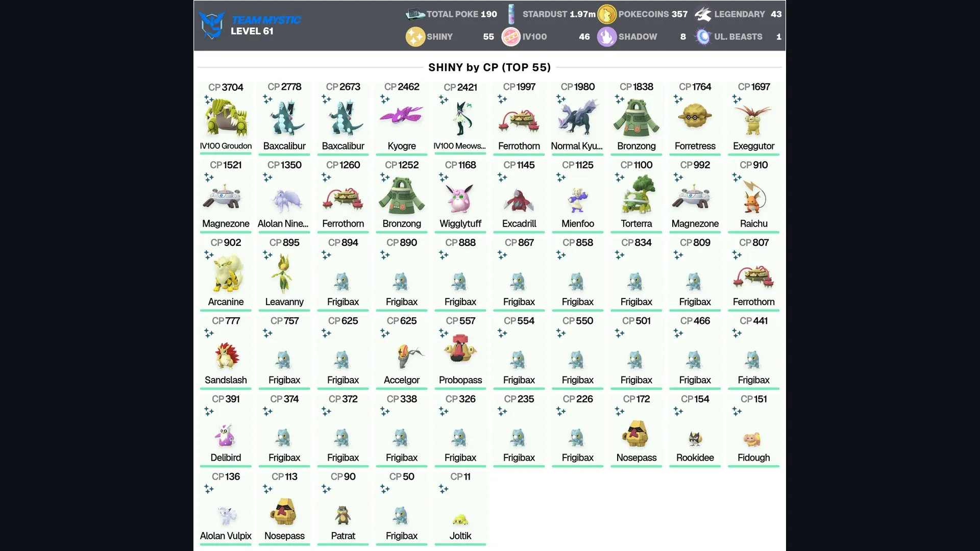Click the 'CP 1521' value above Magnezone
Image resolution: width=980 pixels, height=551 pixels.
pos(226,165)
